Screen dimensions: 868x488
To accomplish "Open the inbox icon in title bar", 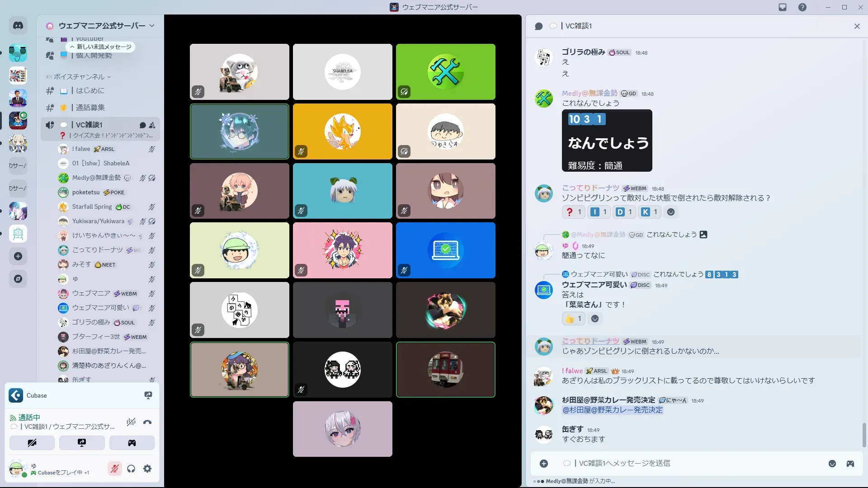I will point(783,7).
